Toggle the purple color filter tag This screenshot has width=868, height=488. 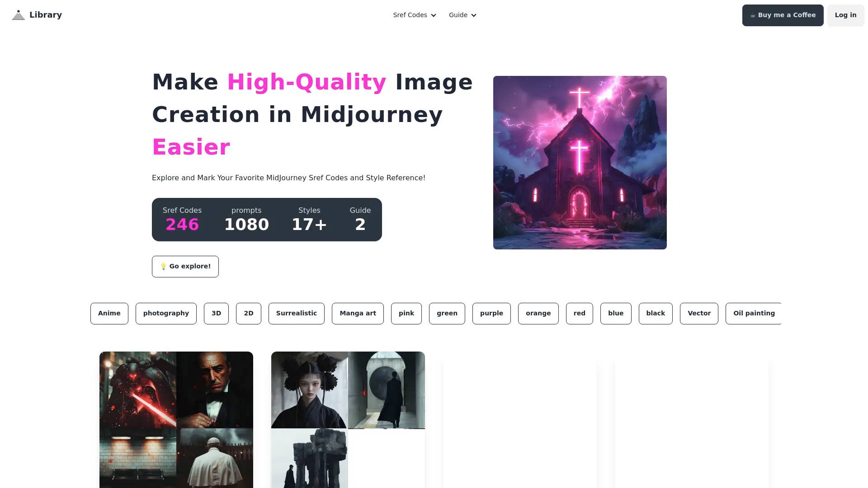click(x=491, y=314)
